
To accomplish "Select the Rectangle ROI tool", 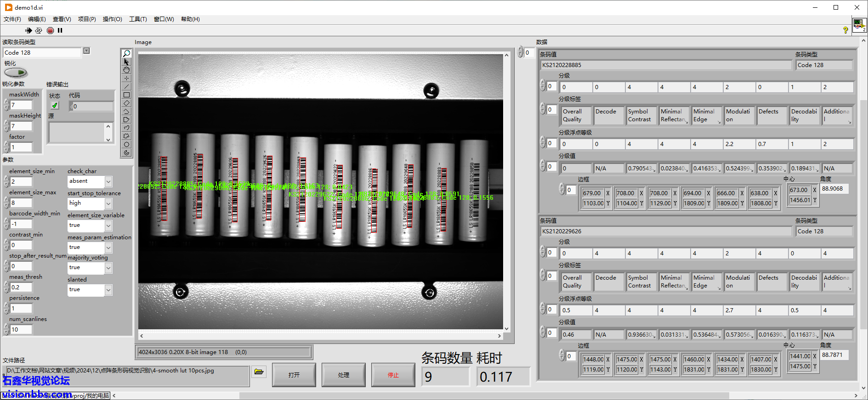I will (126, 95).
